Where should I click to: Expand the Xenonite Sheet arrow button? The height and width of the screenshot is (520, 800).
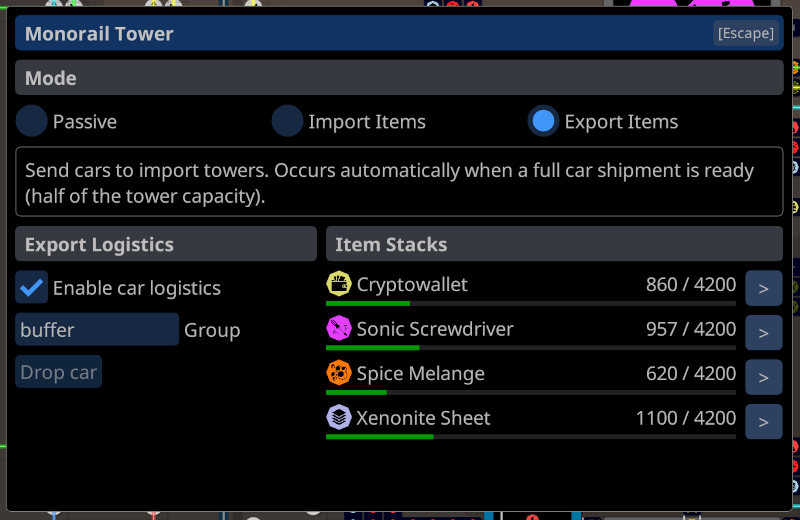click(763, 422)
